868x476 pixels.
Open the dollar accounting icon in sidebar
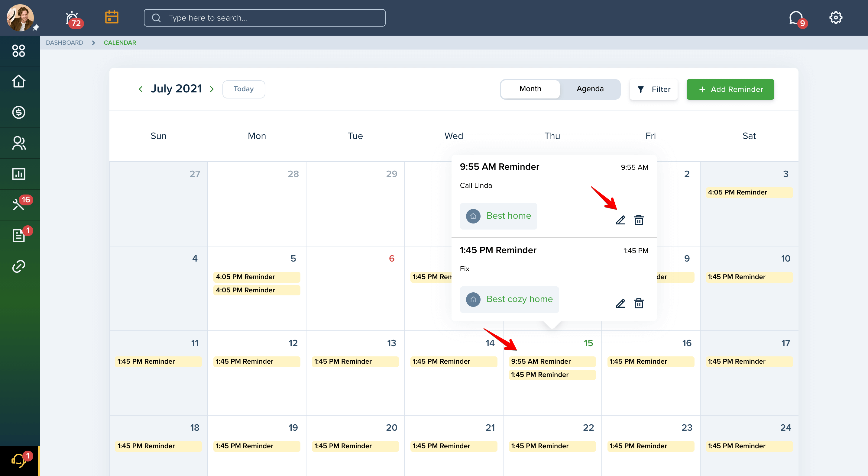click(18, 112)
